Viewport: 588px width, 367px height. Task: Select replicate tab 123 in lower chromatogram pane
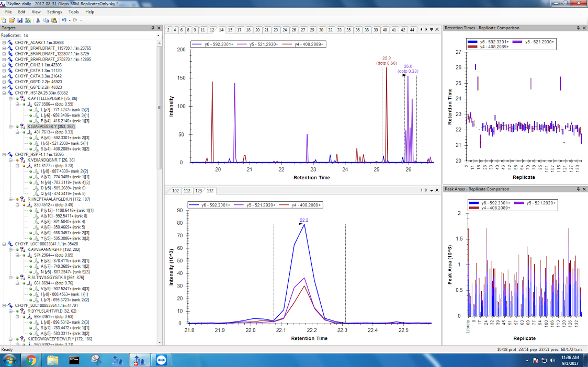(199, 191)
